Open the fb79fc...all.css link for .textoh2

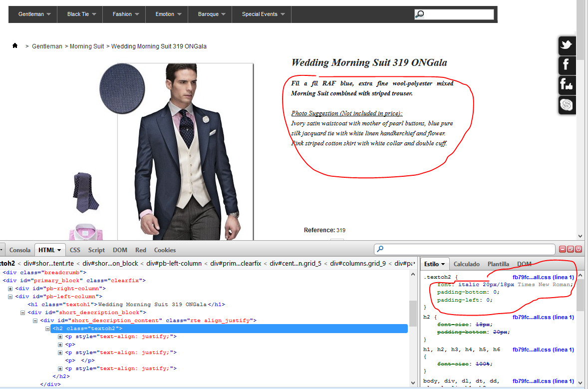pos(543,277)
